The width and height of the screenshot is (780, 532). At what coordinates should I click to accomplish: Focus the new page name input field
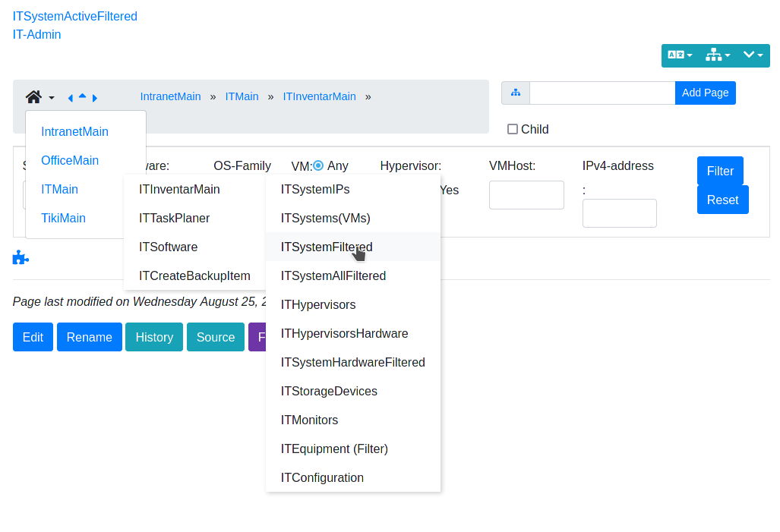coord(602,93)
